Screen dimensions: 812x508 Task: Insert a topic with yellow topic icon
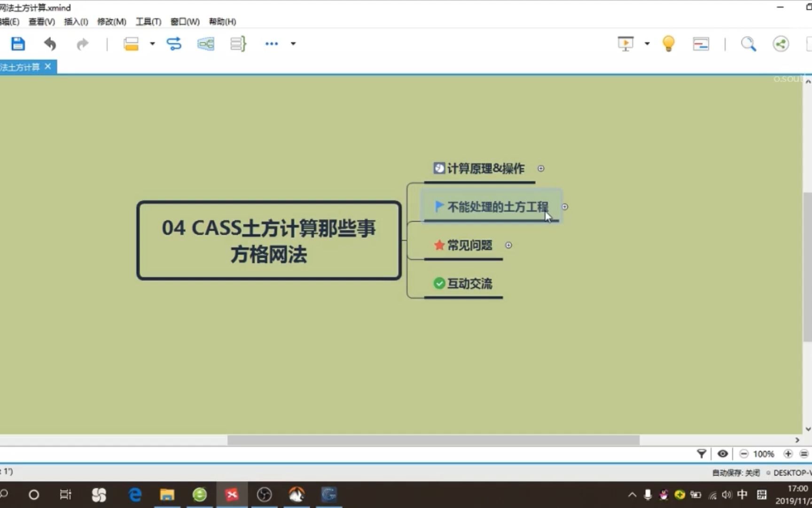[131, 44]
